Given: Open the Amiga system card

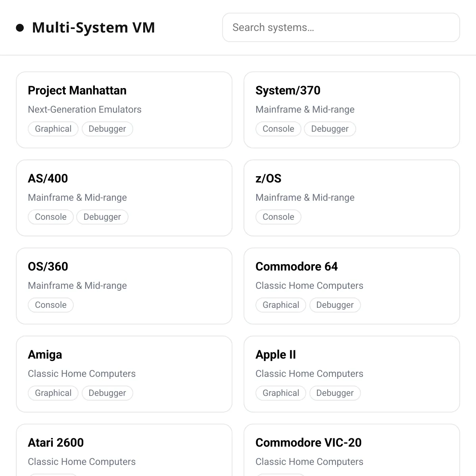Looking at the screenshot, I should click(124, 374).
